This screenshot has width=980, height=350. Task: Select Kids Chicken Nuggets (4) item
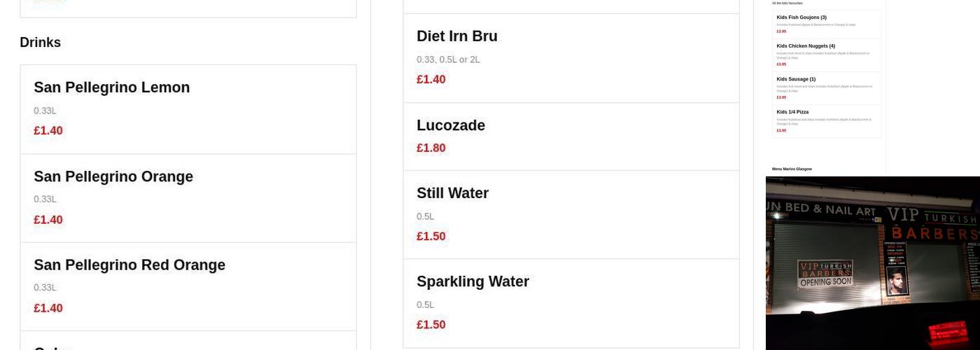pos(806,46)
